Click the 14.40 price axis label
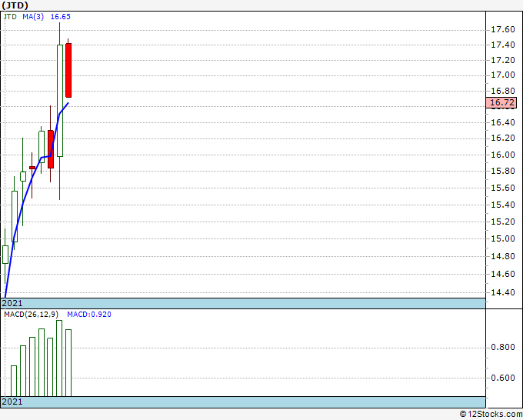Viewport: 523px width, 420px height. click(x=503, y=292)
